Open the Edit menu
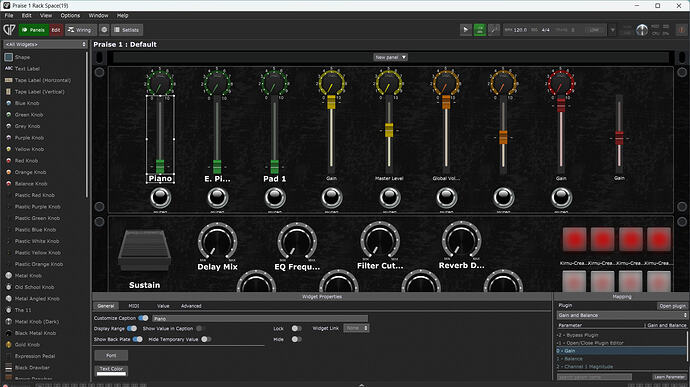 click(26, 15)
